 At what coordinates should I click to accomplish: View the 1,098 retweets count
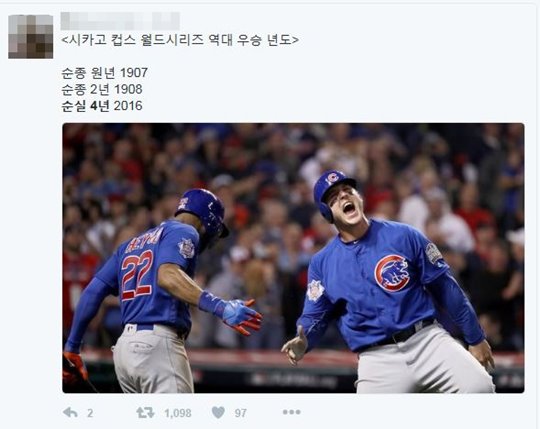coord(178,413)
